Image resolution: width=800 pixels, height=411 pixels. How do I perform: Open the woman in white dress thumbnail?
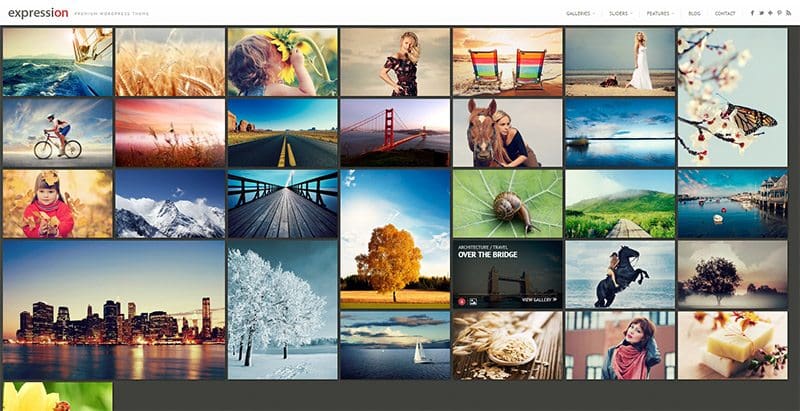620,62
